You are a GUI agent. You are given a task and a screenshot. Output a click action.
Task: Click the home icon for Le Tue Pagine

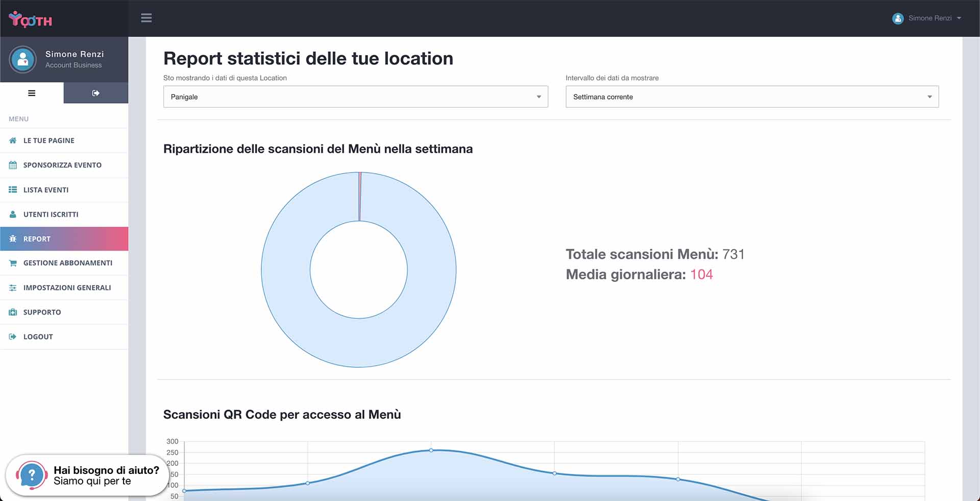pyautogui.click(x=13, y=140)
